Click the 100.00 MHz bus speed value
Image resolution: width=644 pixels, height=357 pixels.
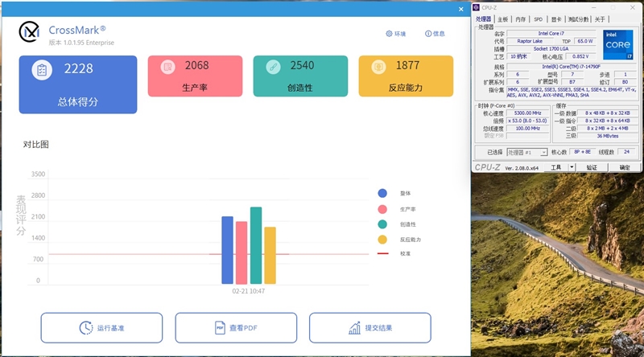(528, 129)
